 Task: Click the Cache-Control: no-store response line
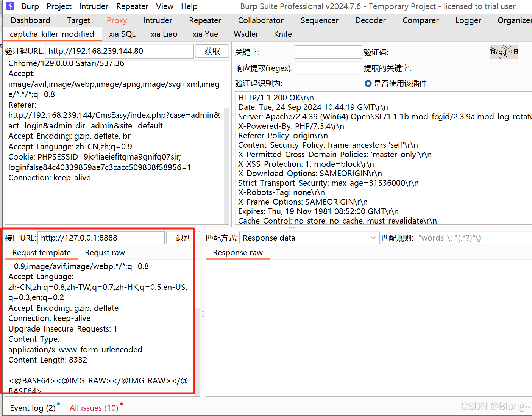tap(337, 221)
